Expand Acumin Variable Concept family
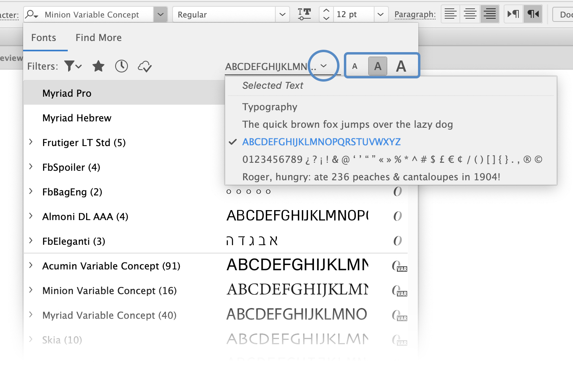The height and width of the screenshot is (392, 573). (x=31, y=265)
